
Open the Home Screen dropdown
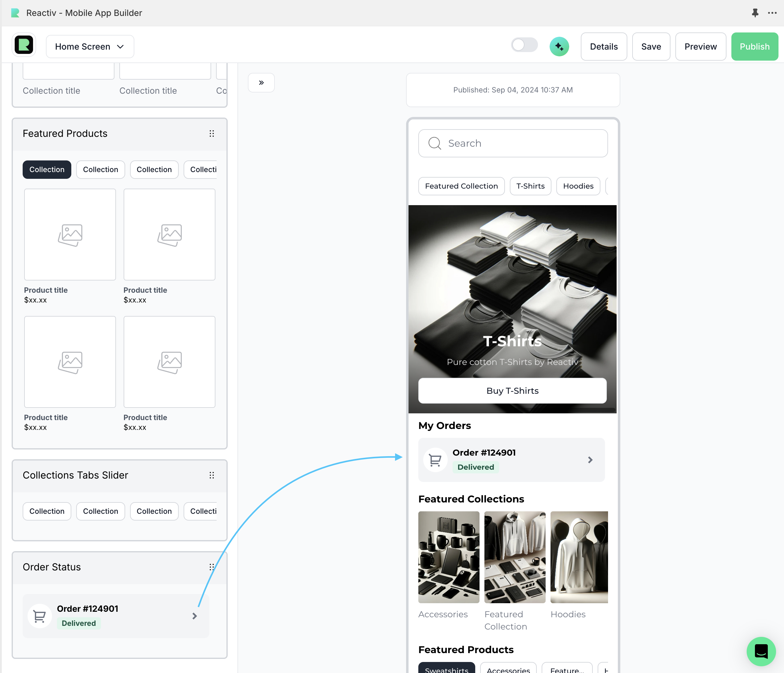pos(90,47)
